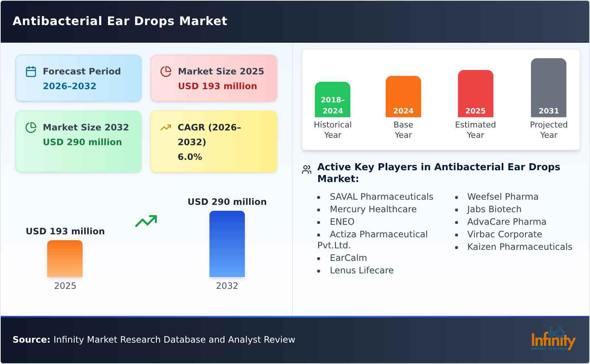Image resolution: width=590 pixels, height=364 pixels.
Task: Select Jabs Biotech in the list
Action: [x=494, y=209]
